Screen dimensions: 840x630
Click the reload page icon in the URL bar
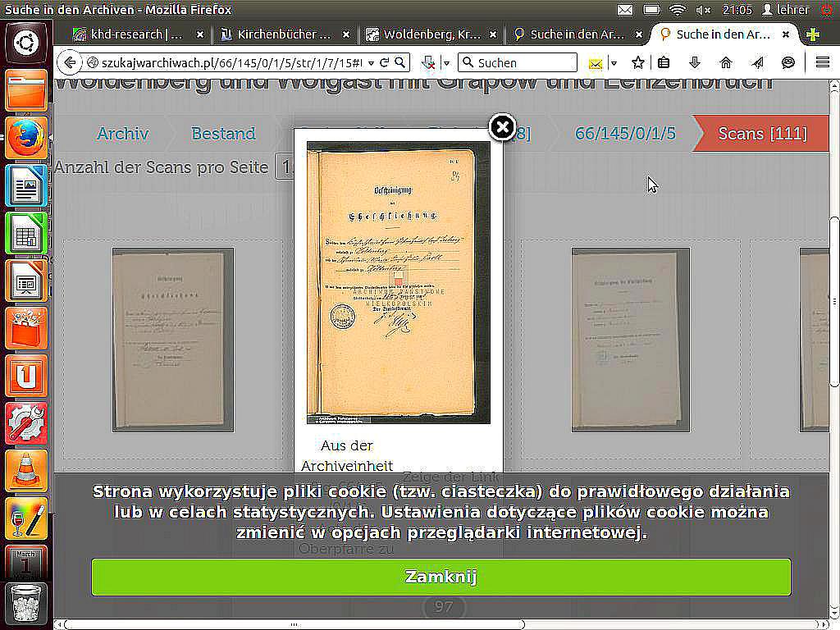386,62
